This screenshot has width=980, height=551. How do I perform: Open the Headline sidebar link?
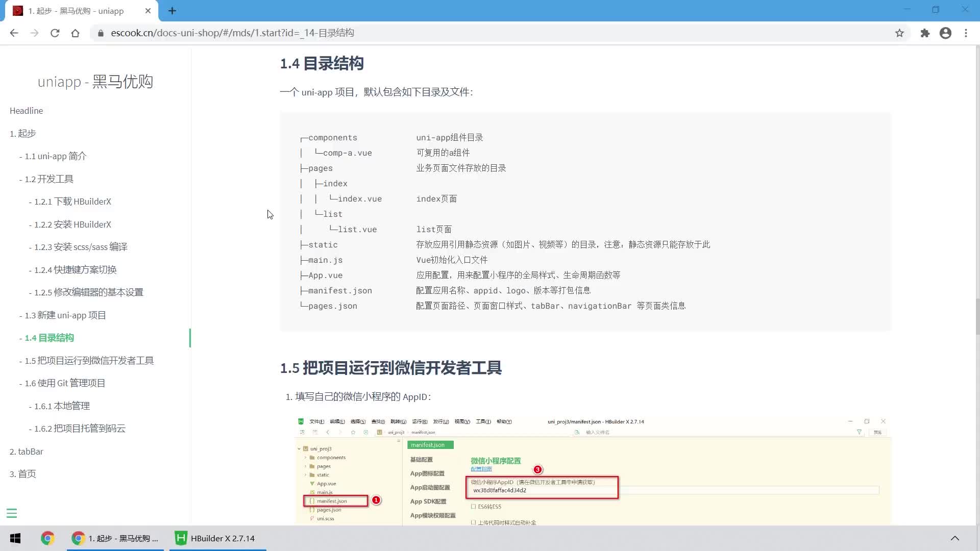pyautogui.click(x=27, y=111)
